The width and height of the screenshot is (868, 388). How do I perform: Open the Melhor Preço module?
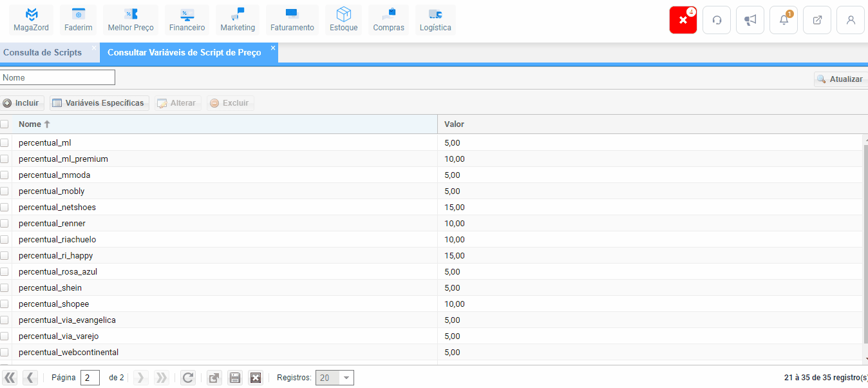click(x=131, y=19)
